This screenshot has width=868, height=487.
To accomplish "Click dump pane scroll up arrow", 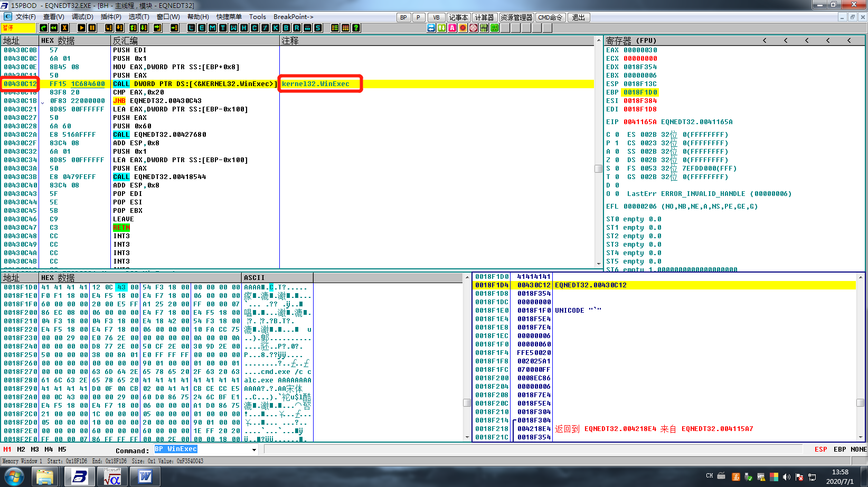I will point(467,277).
